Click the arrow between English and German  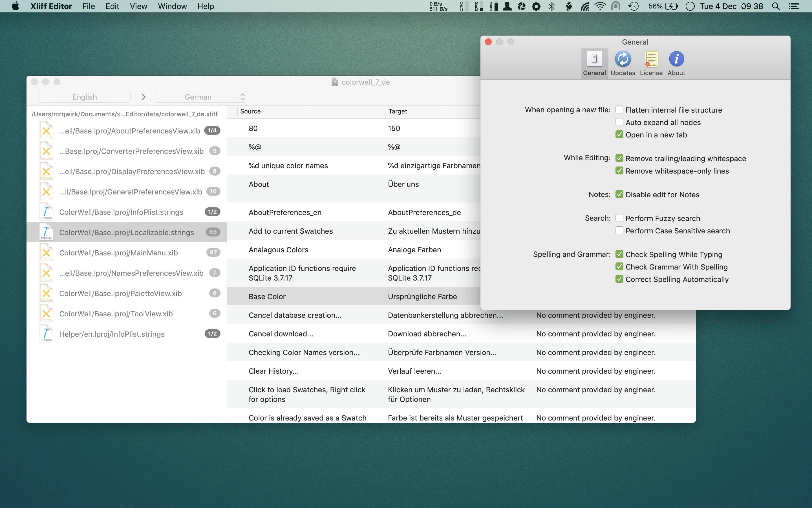[143, 97]
